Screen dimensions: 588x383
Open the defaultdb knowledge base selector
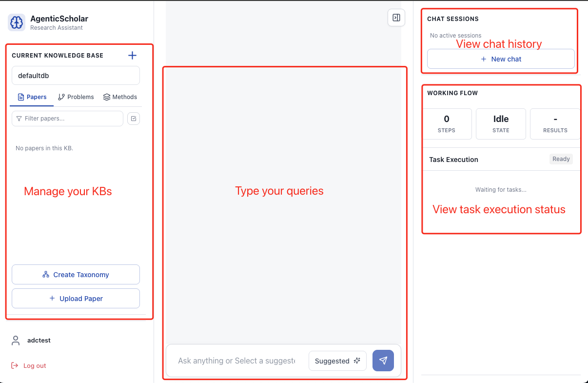tap(76, 75)
